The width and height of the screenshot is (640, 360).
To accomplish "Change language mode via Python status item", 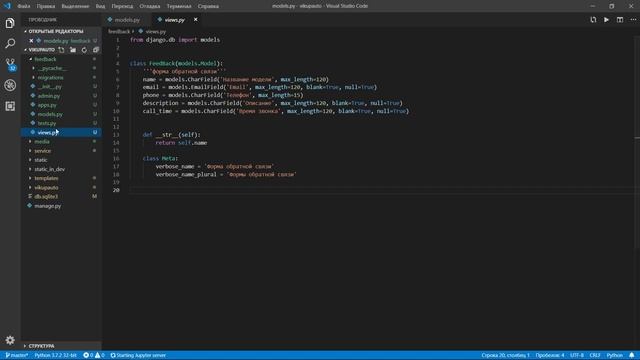I will [614, 355].
